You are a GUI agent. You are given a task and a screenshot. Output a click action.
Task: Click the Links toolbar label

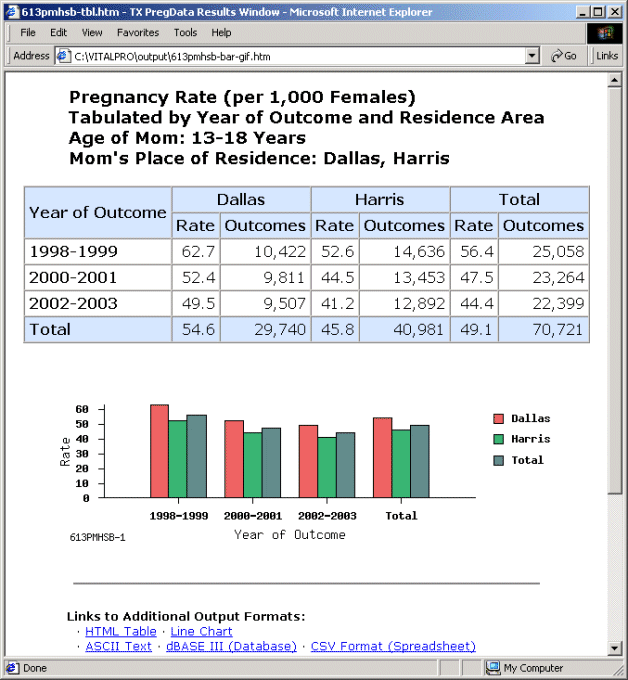tap(607, 56)
